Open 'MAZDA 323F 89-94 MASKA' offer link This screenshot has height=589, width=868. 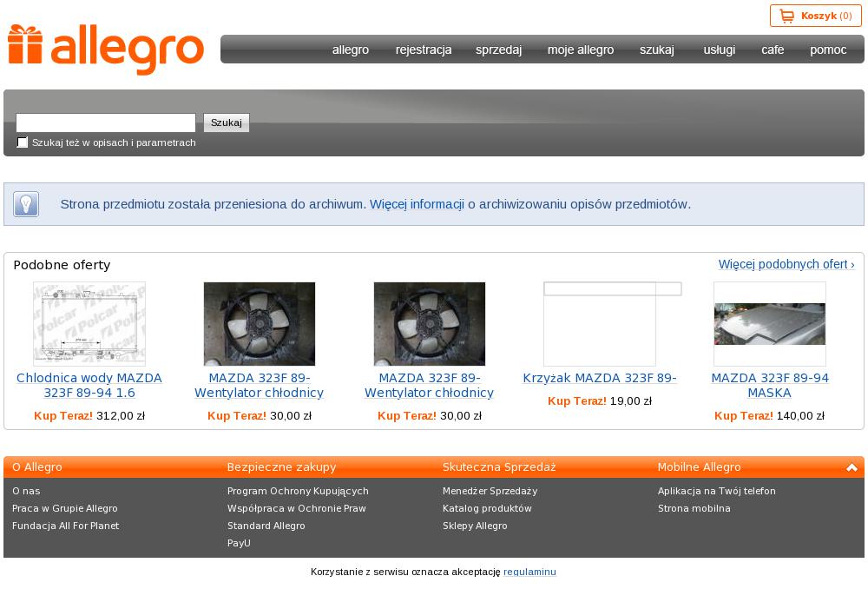pyautogui.click(x=769, y=385)
